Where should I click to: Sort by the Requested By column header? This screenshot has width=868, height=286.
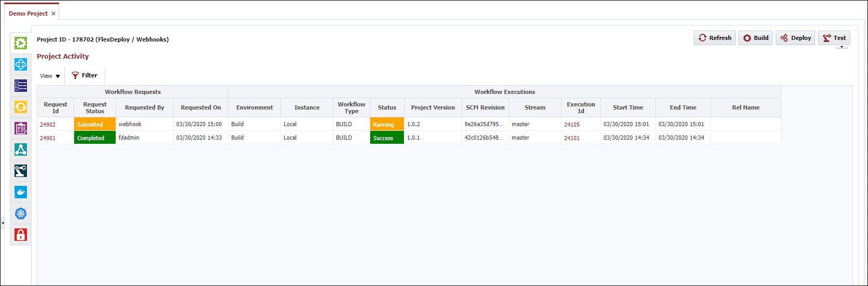coord(145,107)
